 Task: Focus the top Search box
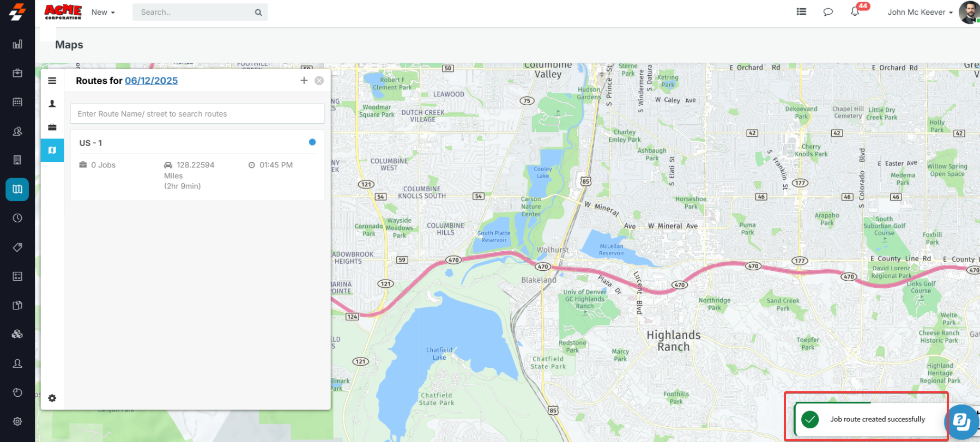[x=200, y=12]
